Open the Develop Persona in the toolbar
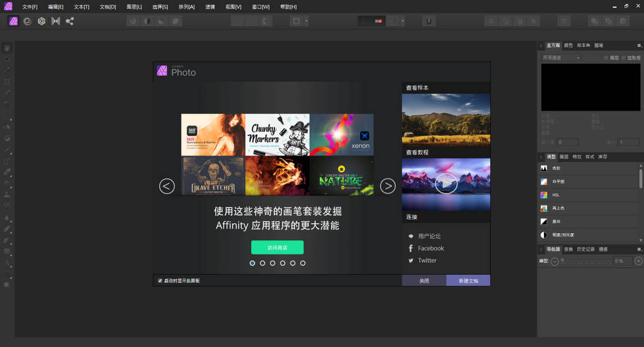The width and height of the screenshot is (644, 347). pos(42,21)
